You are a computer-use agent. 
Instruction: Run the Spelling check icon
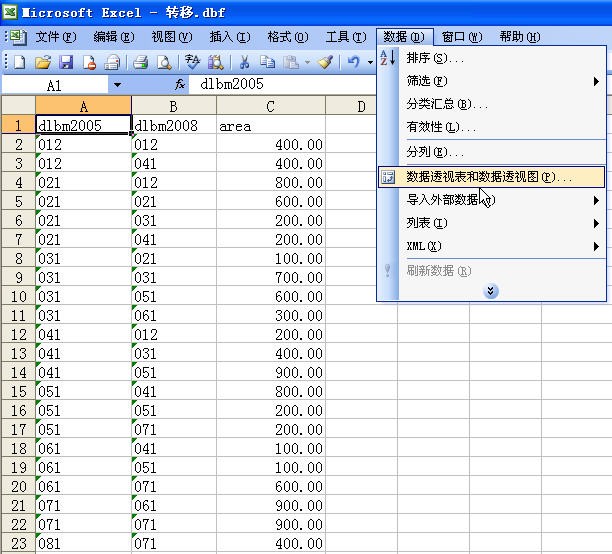192,62
